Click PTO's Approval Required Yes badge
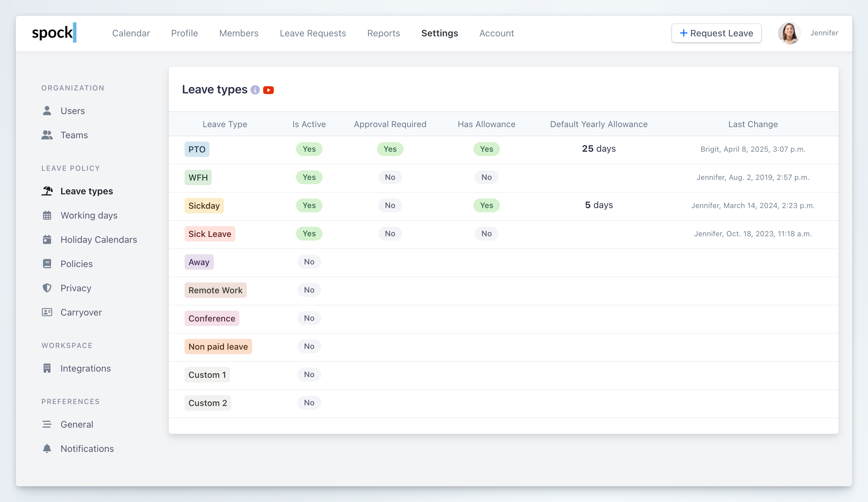 [390, 149]
